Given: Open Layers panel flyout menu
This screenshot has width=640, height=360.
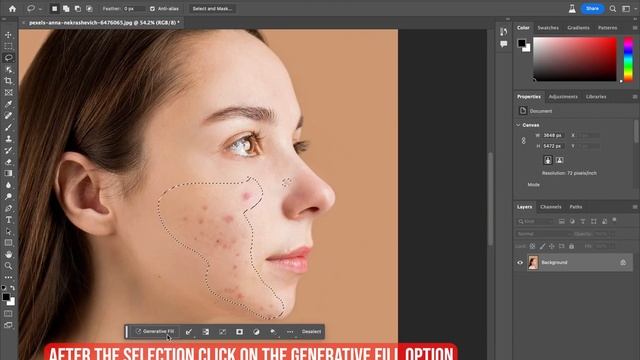Looking at the screenshot, I should pos(635,207).
